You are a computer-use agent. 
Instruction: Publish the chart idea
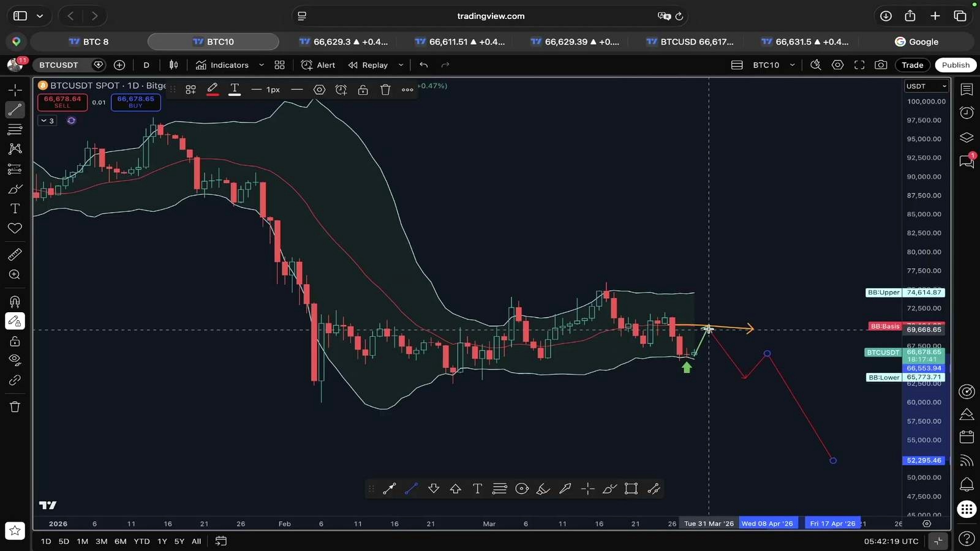click(x=956, y=65)
